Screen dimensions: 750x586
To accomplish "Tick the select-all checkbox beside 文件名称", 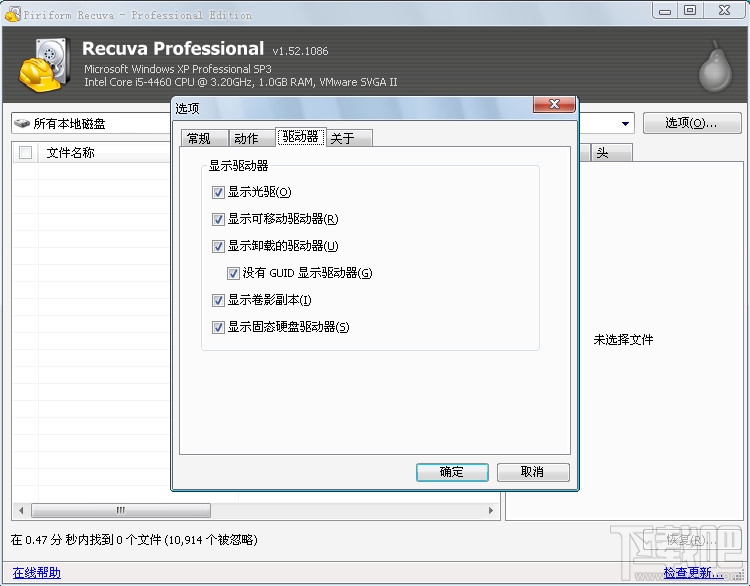I will click(25, 153).
